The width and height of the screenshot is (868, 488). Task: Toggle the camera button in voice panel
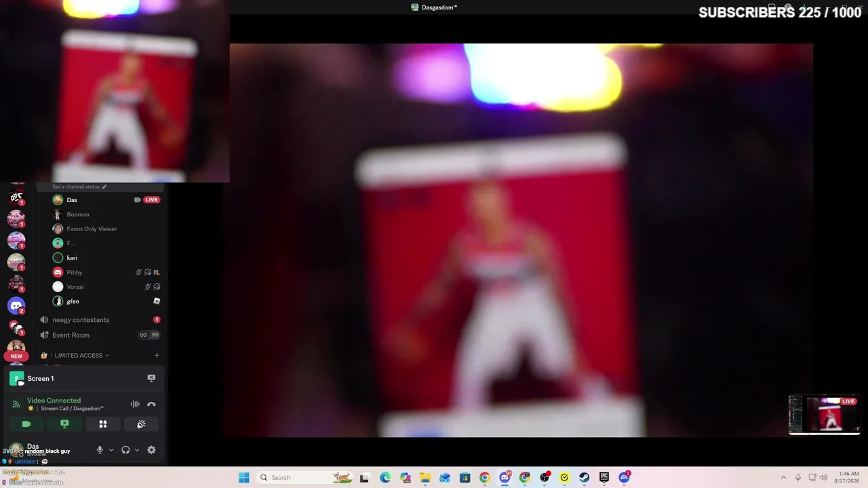click(x=26, y=424)
